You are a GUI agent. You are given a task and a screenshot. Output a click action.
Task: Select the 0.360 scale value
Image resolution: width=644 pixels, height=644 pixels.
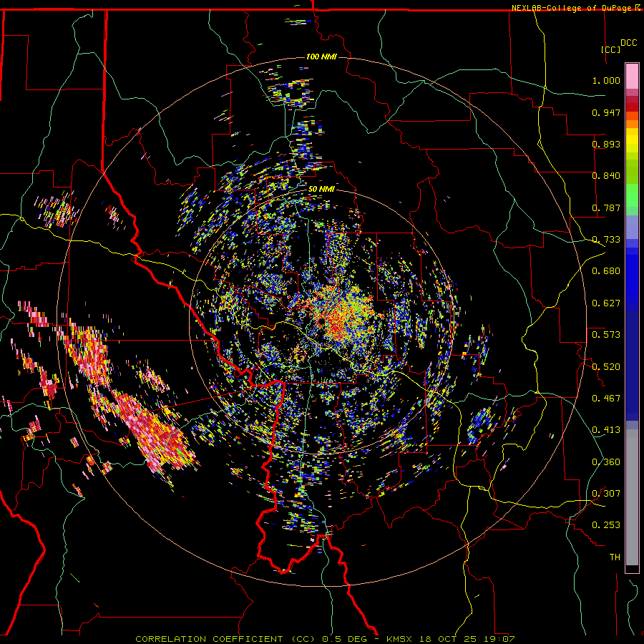coord(606,462)
